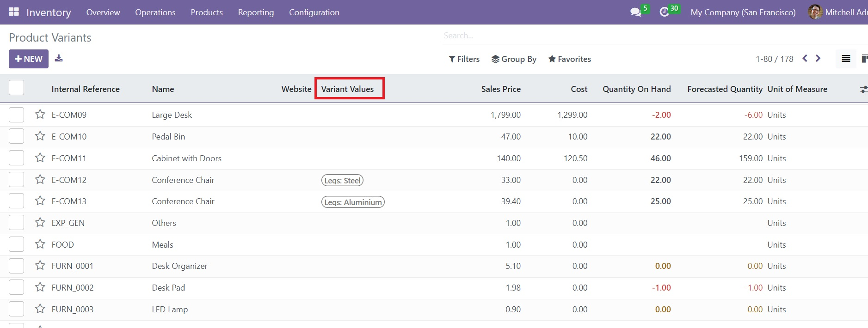Favorite the Meals product star
Viewport: 868px width, 328px height.
40,244
